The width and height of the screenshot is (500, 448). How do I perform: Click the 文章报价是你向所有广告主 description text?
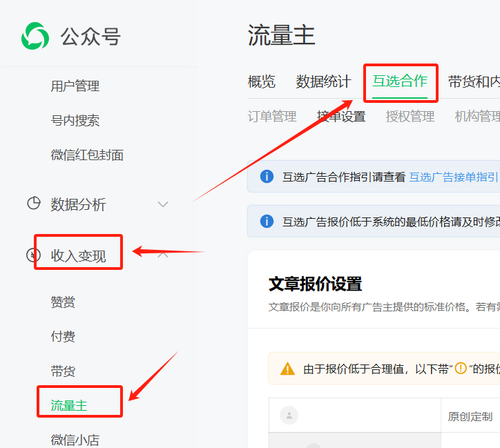pos(384,307)
